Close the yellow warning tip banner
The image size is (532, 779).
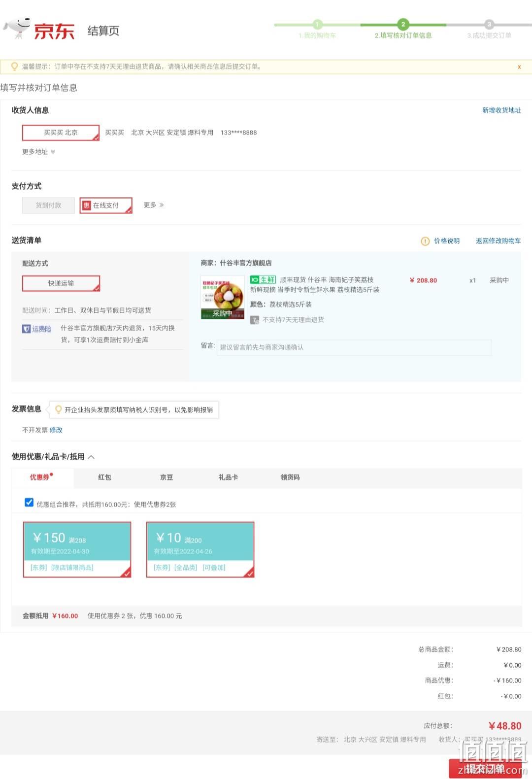coord(519,67)
